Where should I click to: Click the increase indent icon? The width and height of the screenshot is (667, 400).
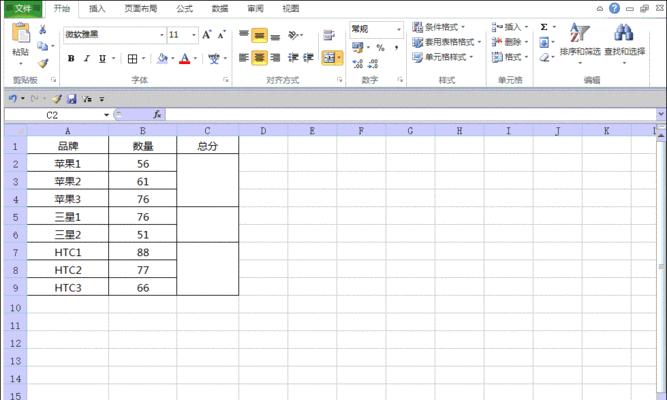click(x=308, y=57)
